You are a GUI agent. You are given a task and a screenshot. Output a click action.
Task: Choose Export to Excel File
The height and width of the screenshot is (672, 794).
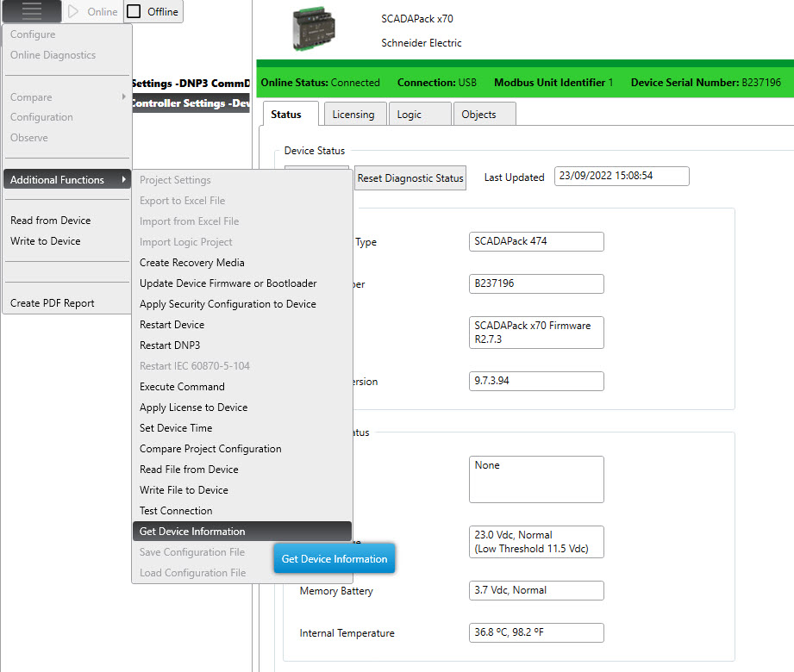coord(182,201)
